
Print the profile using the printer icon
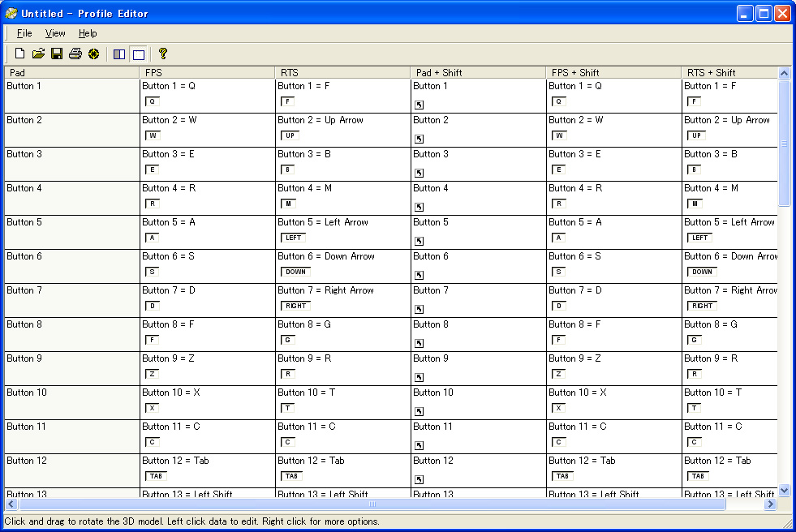(75, 54)
